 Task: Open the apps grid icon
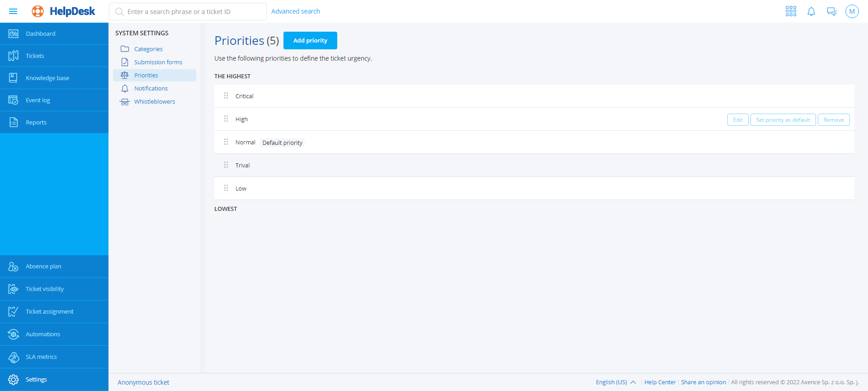pyautogui.click(x=791, y=11)
